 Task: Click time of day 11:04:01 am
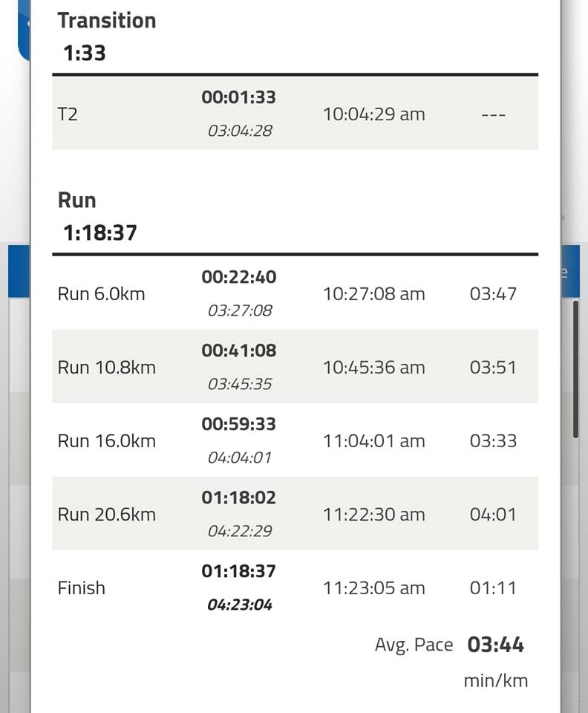tap(374, 441)
